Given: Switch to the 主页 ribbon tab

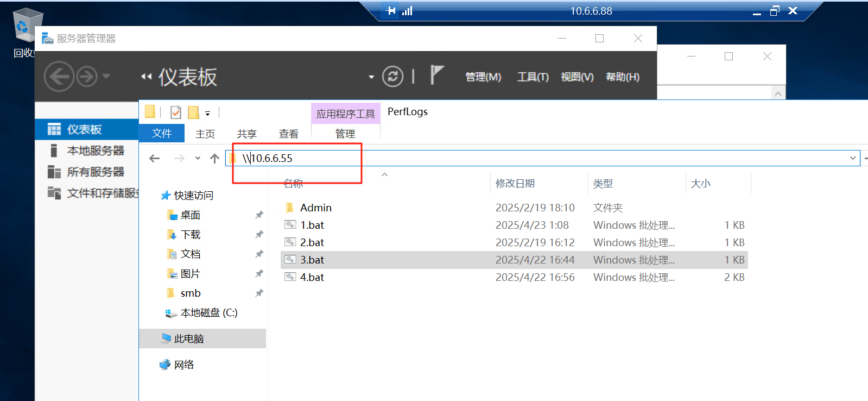Looking at the screenshot, I should (x=205, y=134).
